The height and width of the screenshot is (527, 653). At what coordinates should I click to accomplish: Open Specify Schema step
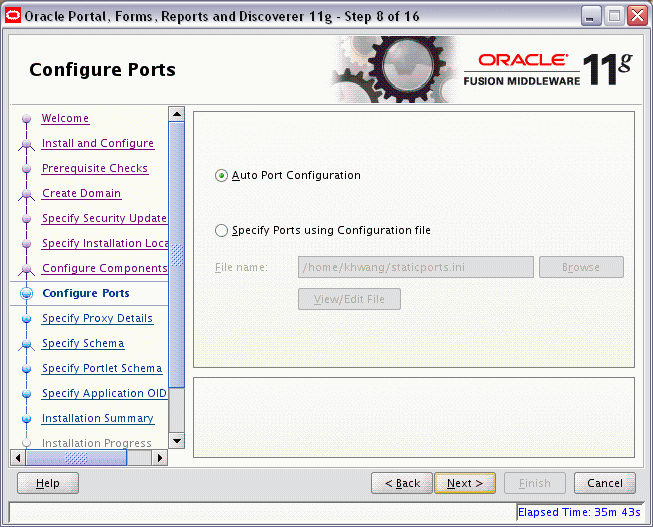83,343
